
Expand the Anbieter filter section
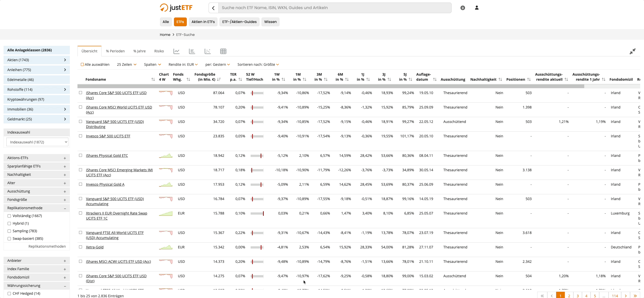pos(37,261)
